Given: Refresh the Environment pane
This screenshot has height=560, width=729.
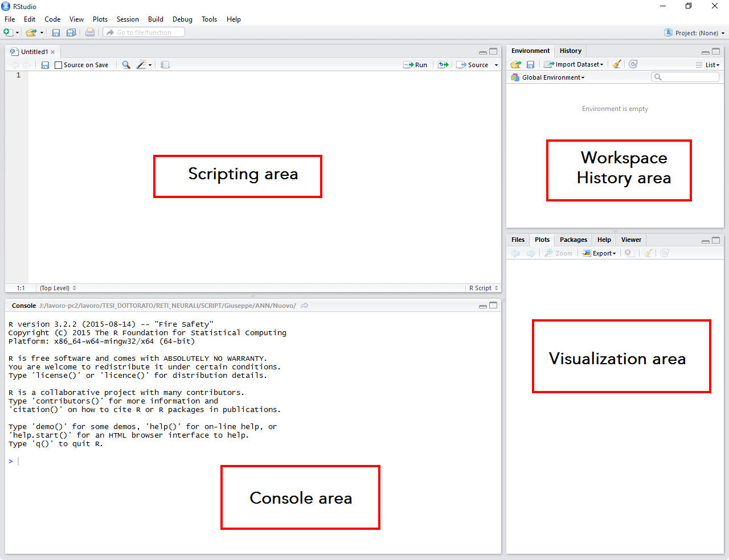Looking at the screenshot, I should point(633,64).
